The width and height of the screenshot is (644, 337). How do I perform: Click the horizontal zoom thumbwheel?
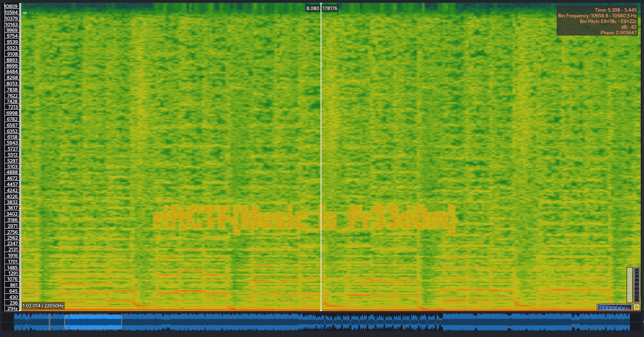(614, 307)
